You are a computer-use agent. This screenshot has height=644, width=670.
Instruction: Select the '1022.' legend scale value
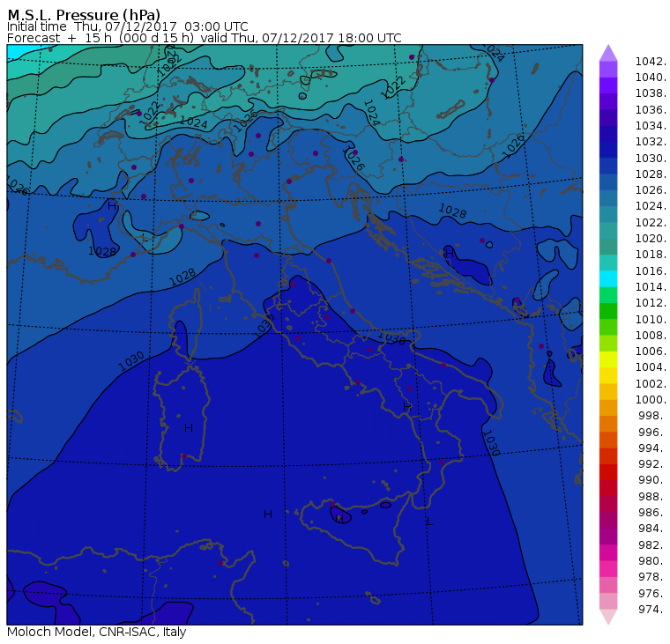651,223
